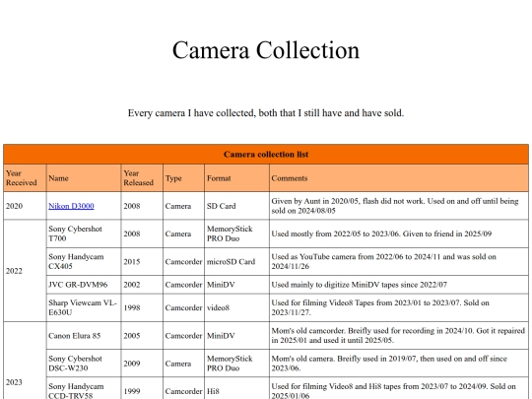This screenshot has width=532, height=399.
Task: Click the 'JVC GR-DVM96' name cell
Action: [84, 285]
